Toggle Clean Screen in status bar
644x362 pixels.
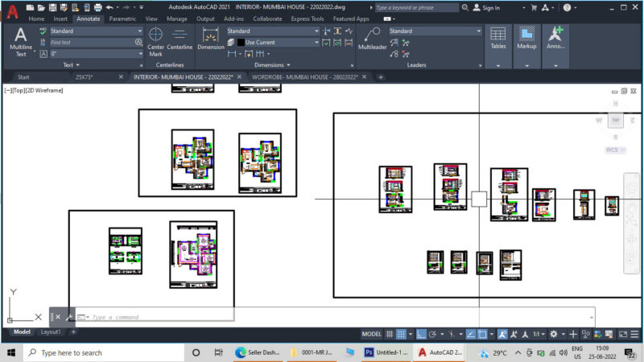[x=623, y=334]
